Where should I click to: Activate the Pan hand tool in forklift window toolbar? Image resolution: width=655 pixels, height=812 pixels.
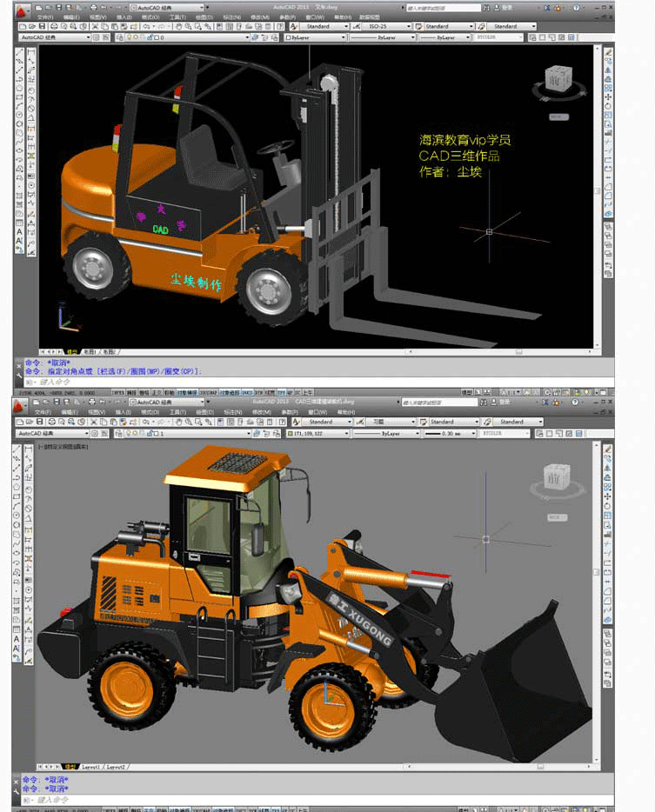point(179,26)
